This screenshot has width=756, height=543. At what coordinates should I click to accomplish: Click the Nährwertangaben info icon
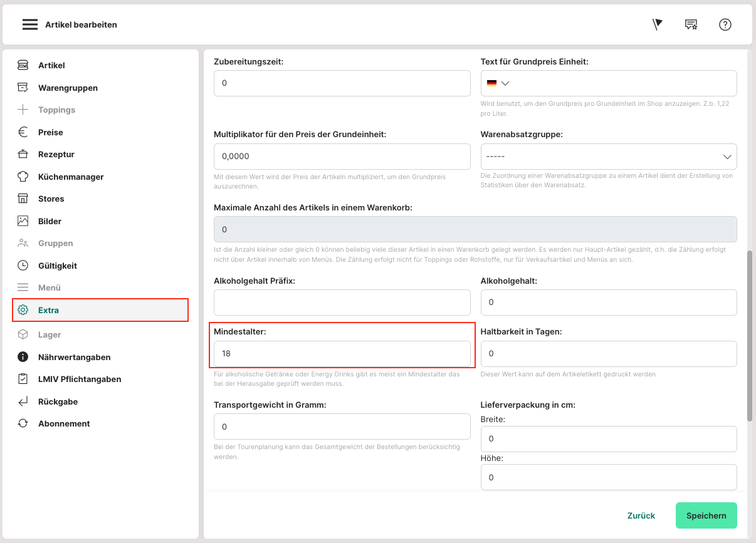tap(23, 357)
